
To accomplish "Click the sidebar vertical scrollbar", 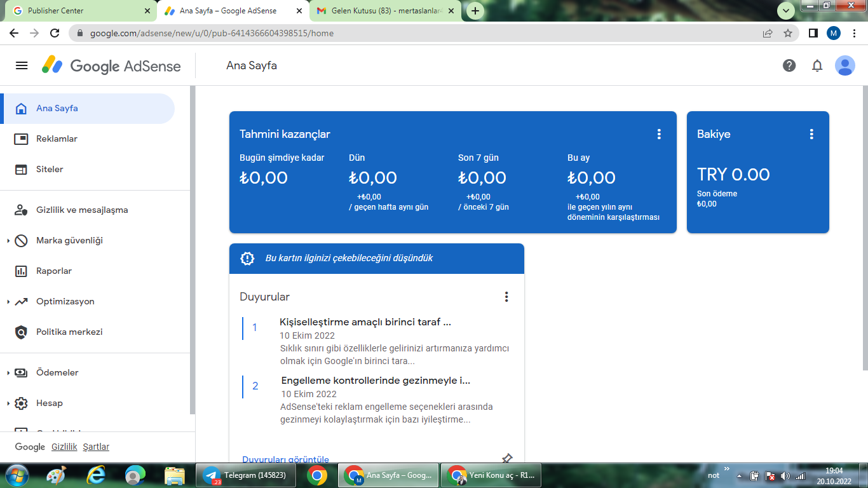I will point(193,251).
